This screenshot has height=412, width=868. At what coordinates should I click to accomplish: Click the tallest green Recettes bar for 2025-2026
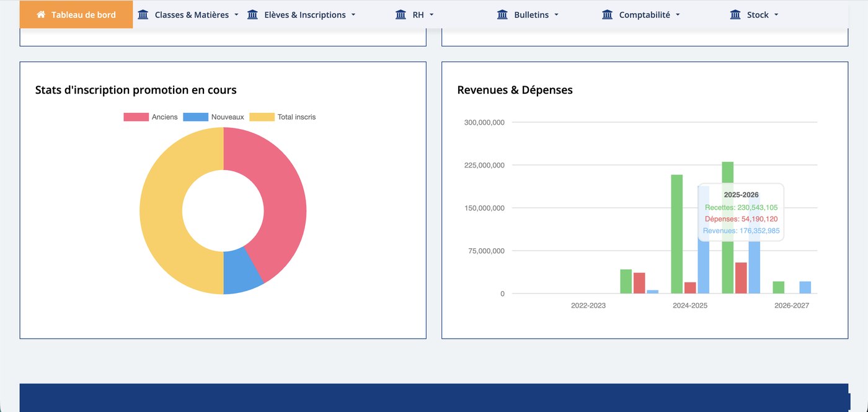point(728,227)
